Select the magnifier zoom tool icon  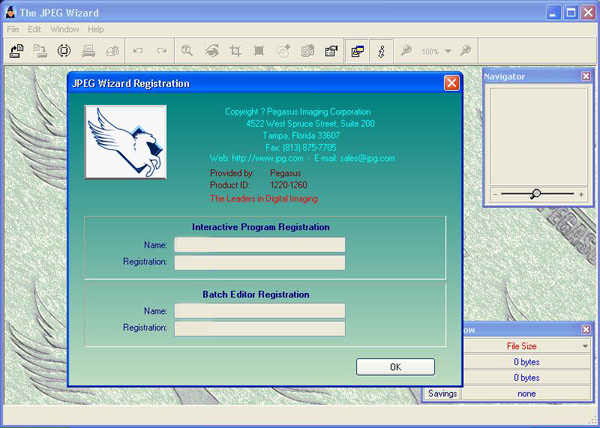[187, 50]
